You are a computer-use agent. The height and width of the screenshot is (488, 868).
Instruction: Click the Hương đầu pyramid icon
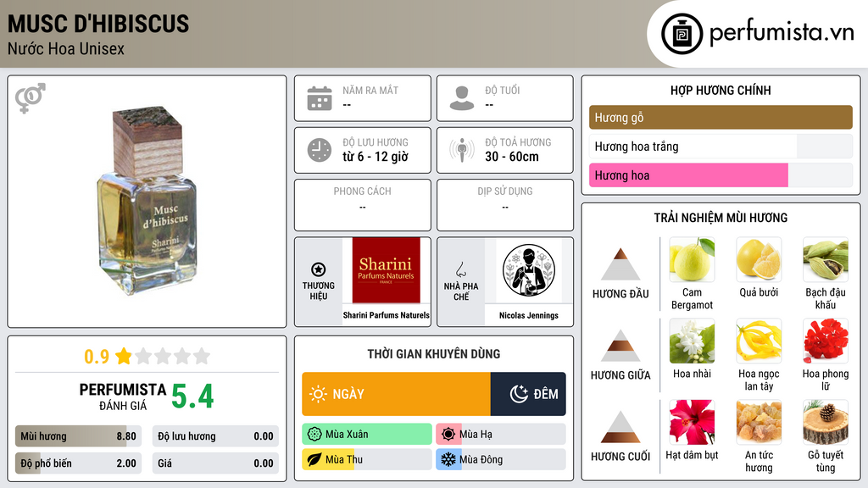[x=620, y=264]
